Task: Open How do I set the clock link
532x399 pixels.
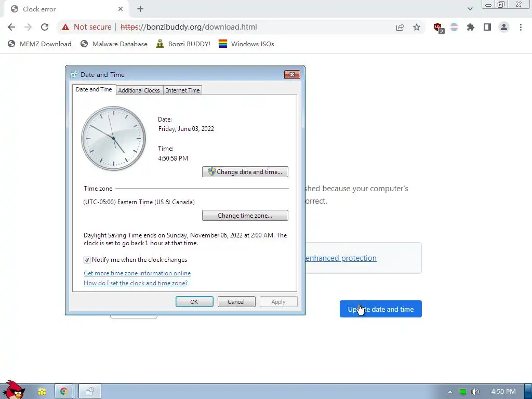Action: coord(136,283)
